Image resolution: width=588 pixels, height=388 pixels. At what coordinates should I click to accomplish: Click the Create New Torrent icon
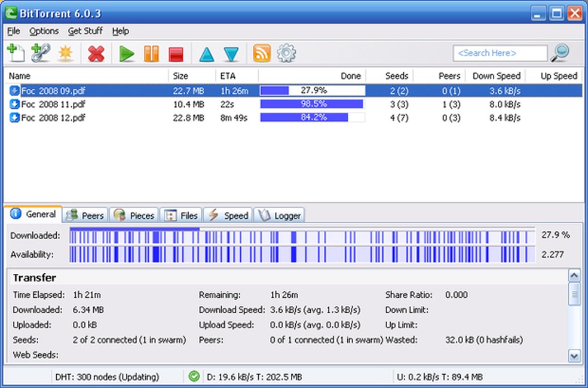[x=65, y=54]
